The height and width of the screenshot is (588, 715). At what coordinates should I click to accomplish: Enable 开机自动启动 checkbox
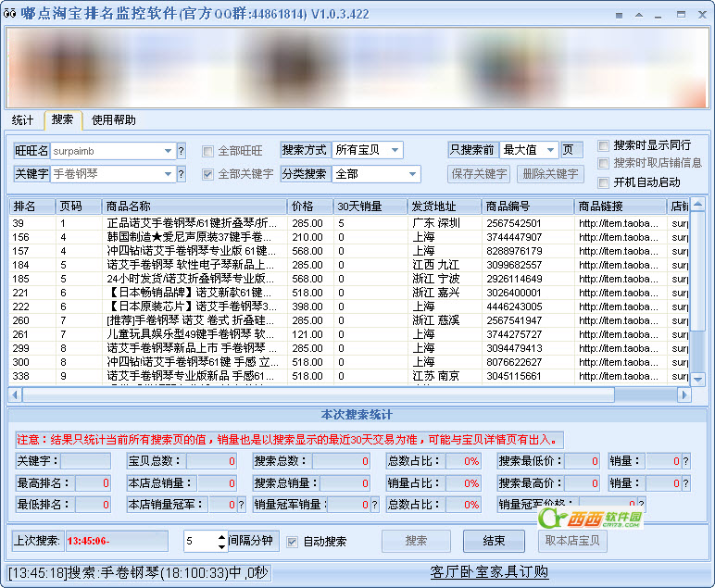(x=603, y=182)
